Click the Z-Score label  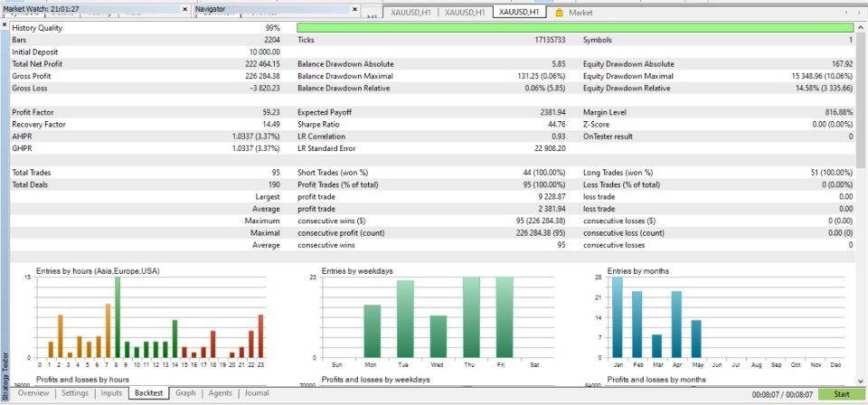click(596, 125)
